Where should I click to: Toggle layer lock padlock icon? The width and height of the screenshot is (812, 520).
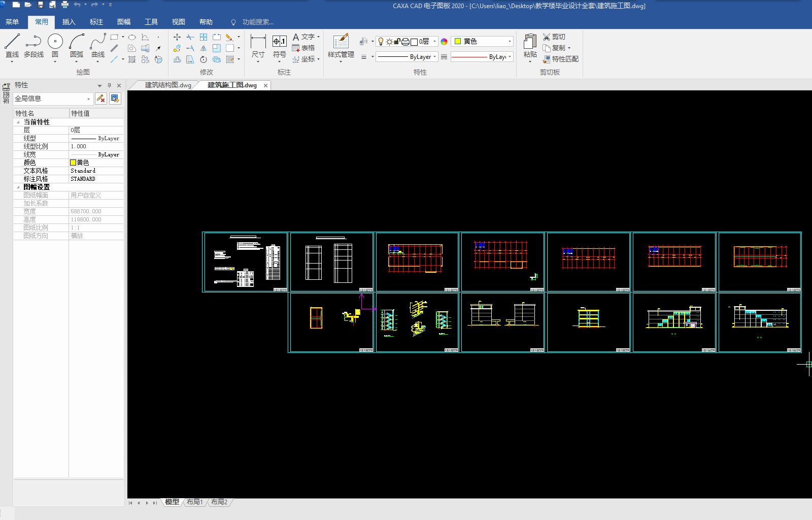coord(397,42)
